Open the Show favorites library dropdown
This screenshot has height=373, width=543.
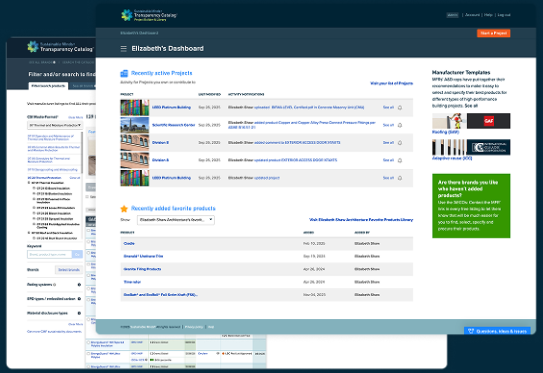coord(176,220)
